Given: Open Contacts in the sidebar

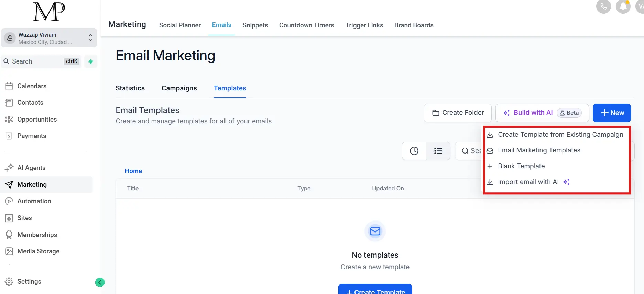Looking at the screenshot, I should click(30, 102).
